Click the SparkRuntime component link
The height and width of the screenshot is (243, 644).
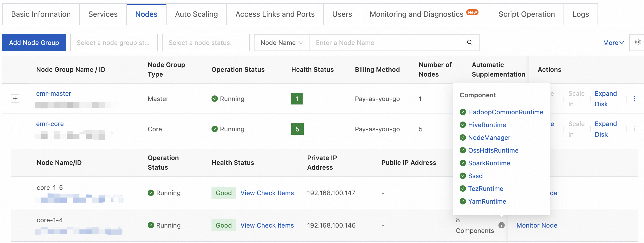[x=489, y=163]
